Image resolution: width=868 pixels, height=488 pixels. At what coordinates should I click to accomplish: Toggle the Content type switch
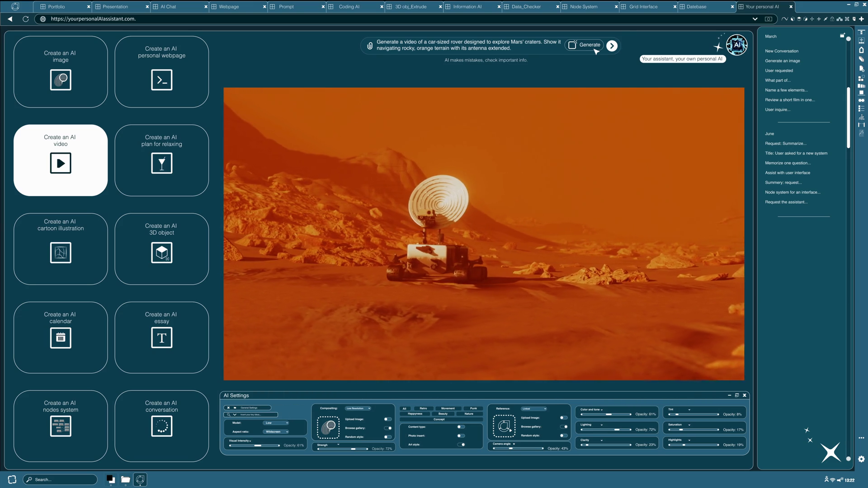(460, 427)
